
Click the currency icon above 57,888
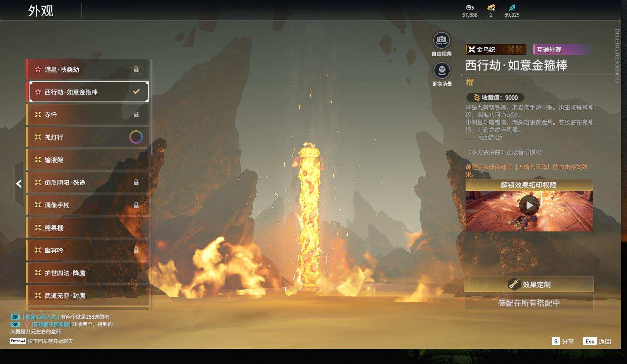[x=469, y=7]
